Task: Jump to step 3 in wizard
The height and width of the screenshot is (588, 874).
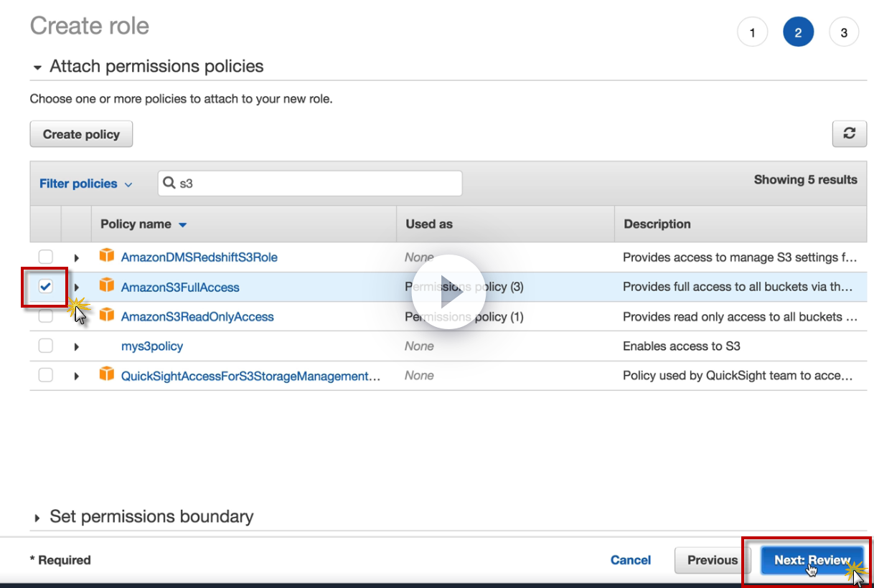Action: [x=844, y=32]
